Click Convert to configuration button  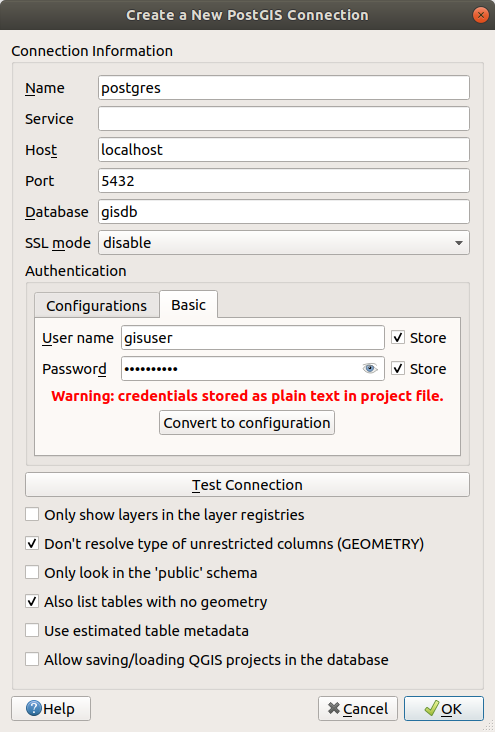(x=247, y=422)
